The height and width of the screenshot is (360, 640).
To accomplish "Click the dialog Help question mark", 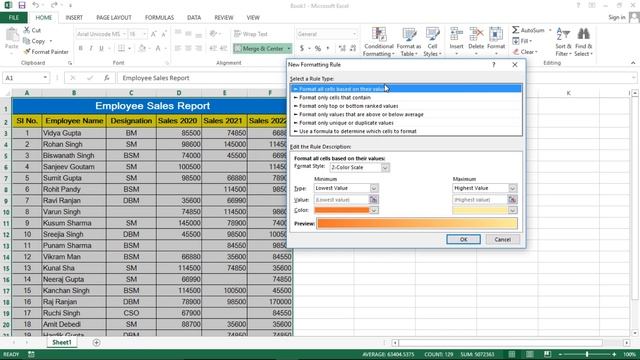I will pos(494,64).
